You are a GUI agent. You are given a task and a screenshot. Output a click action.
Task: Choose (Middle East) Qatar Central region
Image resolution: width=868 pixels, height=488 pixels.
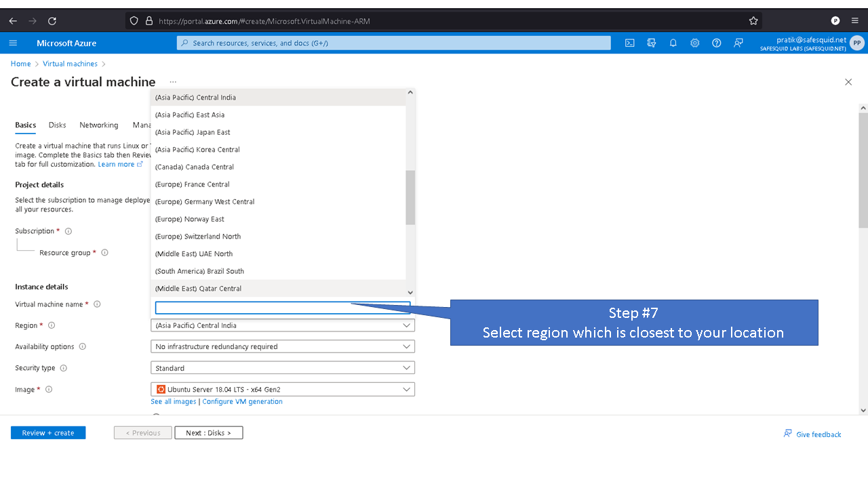278,289
